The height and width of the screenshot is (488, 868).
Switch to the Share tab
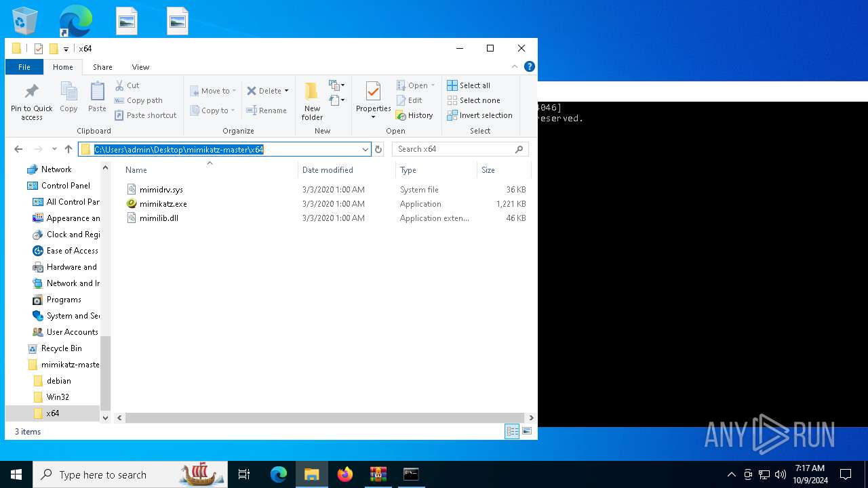tap(102, 67)
